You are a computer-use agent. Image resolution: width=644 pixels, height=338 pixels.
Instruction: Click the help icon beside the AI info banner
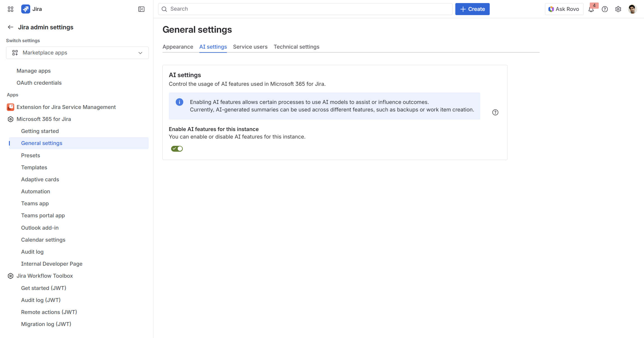tap(495, 112)
